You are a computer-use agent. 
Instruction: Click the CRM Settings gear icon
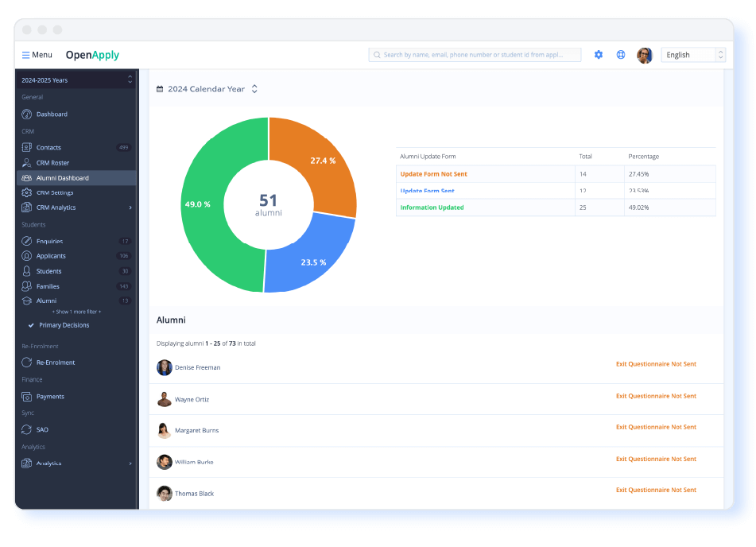pos(27,193)
